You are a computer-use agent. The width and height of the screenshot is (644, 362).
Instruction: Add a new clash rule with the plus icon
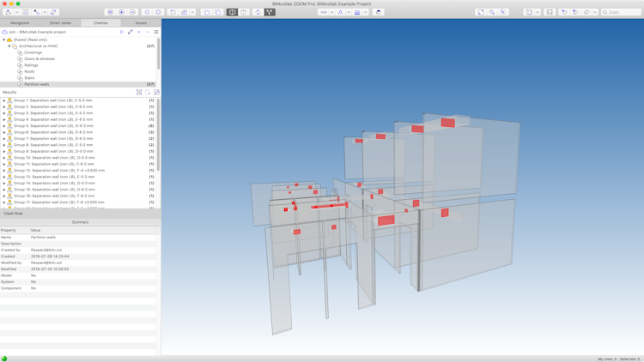tap(139, 32)
